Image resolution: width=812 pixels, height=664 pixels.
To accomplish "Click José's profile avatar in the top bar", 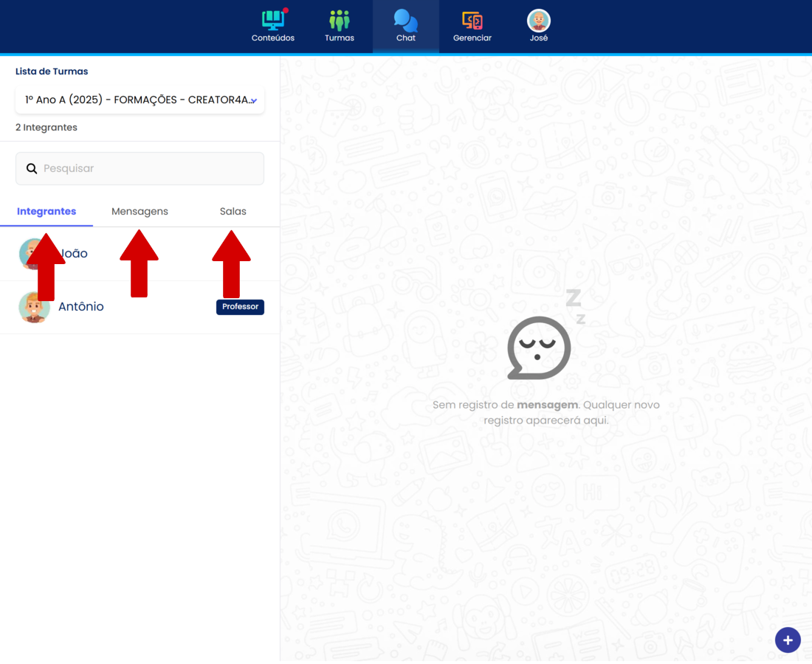I will click(x=539, y=20).
